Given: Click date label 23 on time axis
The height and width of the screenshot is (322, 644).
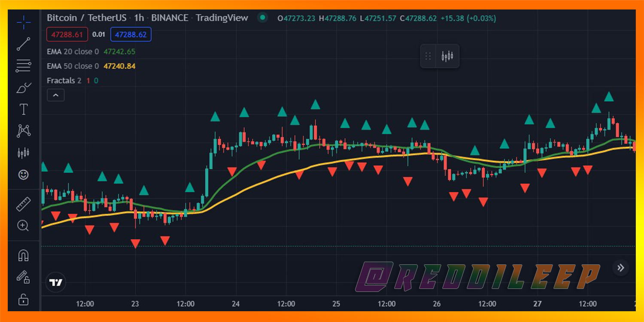Looking at the screenshot, I should [135, 304].
